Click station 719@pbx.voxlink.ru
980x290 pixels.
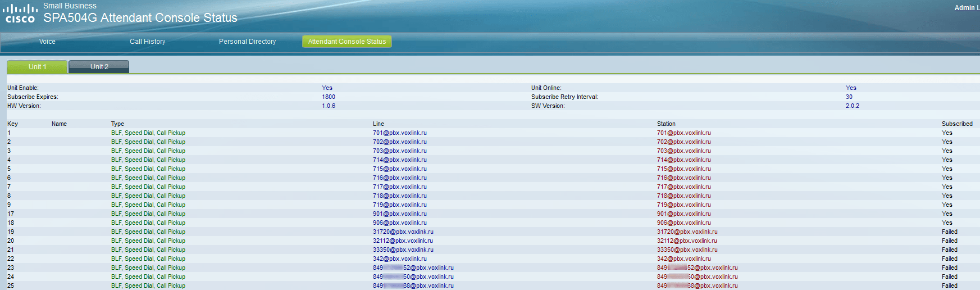[684, 205]
